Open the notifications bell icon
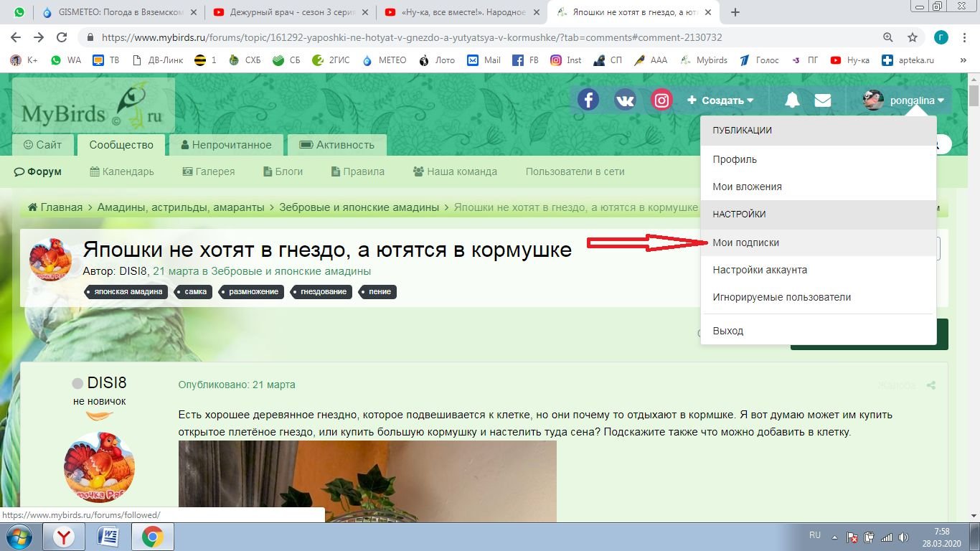 click(792, 100)
